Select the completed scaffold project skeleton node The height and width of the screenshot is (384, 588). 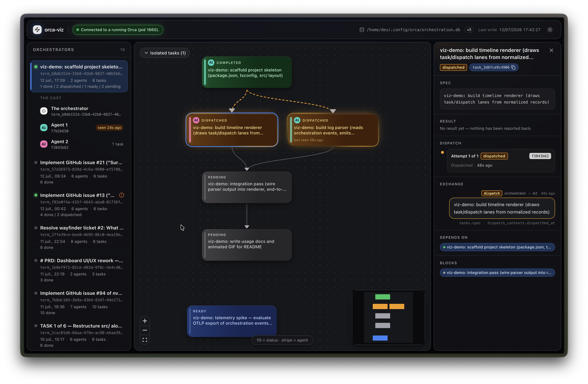pyautogui.click(x=247, y=72)
